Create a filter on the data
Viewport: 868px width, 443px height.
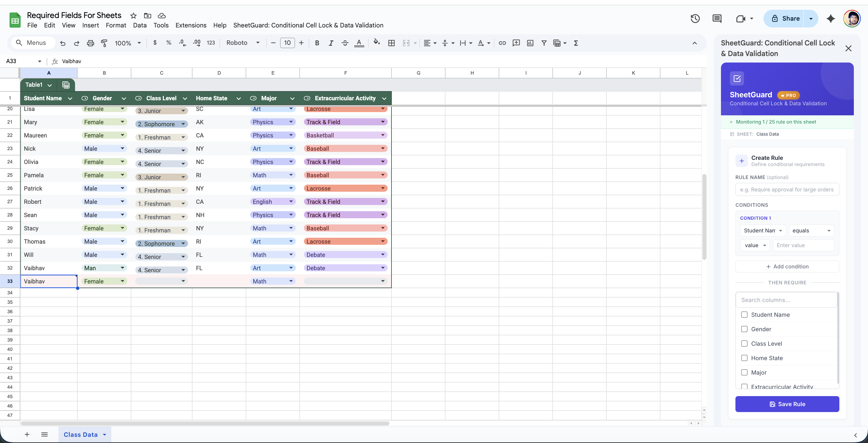click(x=544, y=43)
